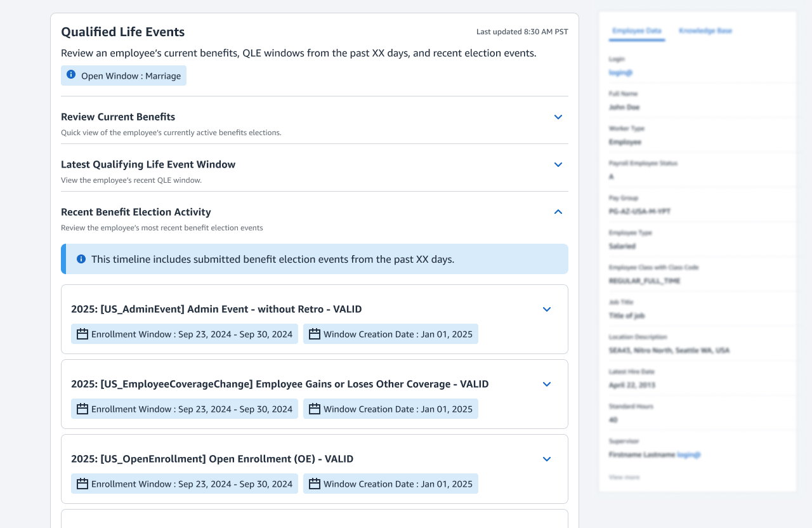Screen dimensions: 812x528
Task: Click Recent Benefit Election Activity heading
Action: point(136,212)
